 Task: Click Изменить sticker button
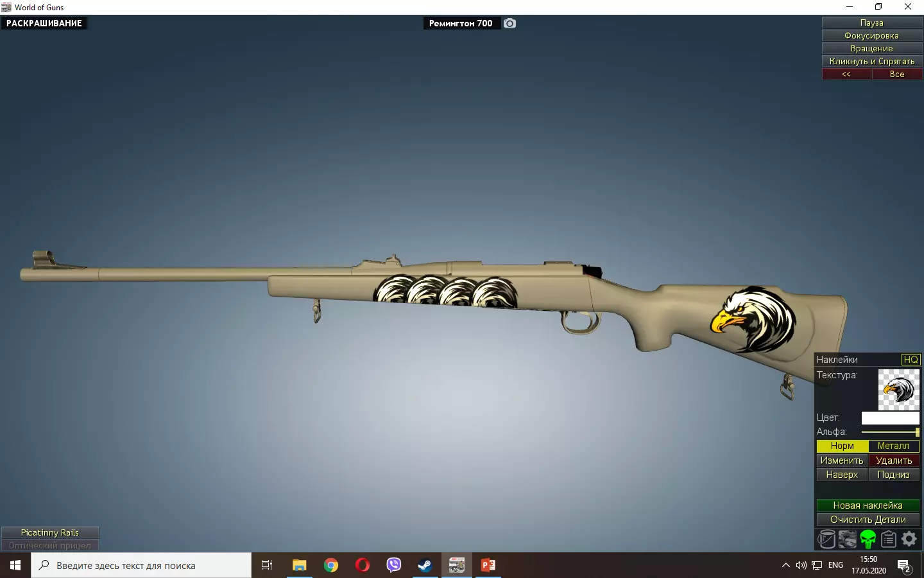tap(842, 460)
